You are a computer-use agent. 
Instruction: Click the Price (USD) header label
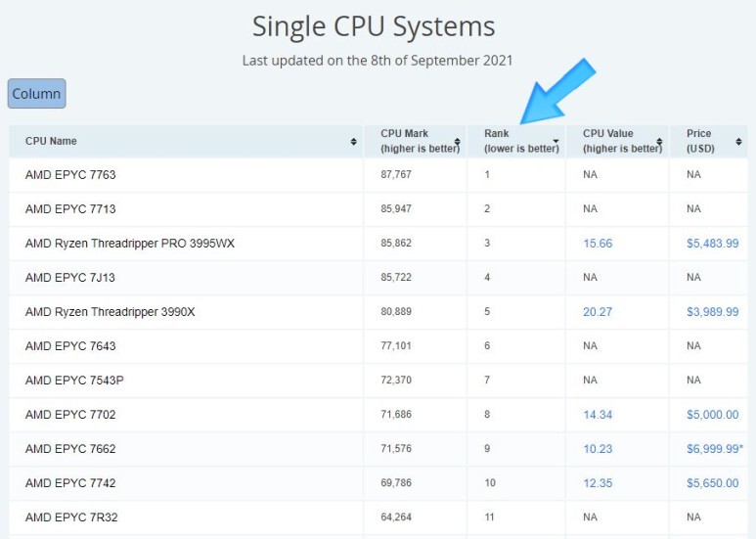(700, 141)
